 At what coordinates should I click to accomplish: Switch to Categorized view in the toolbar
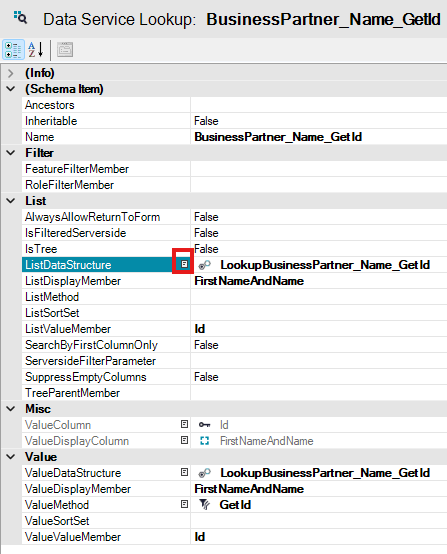click(x=13, y=49)
